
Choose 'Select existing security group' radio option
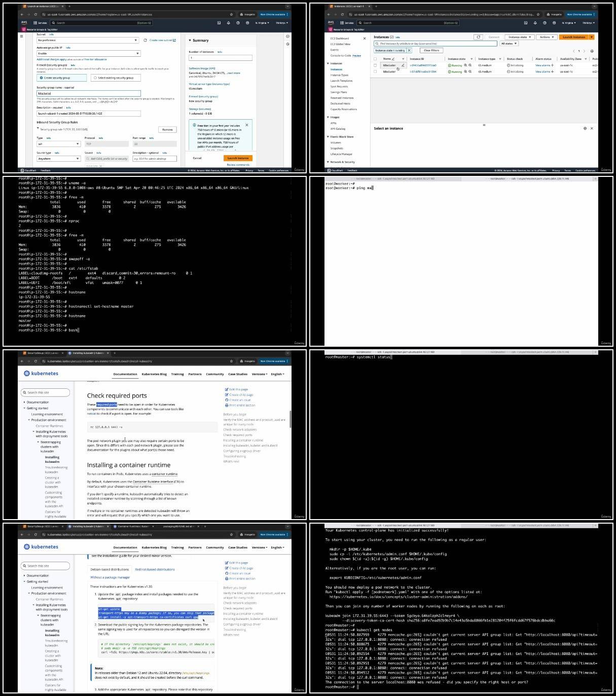[116, 78]
